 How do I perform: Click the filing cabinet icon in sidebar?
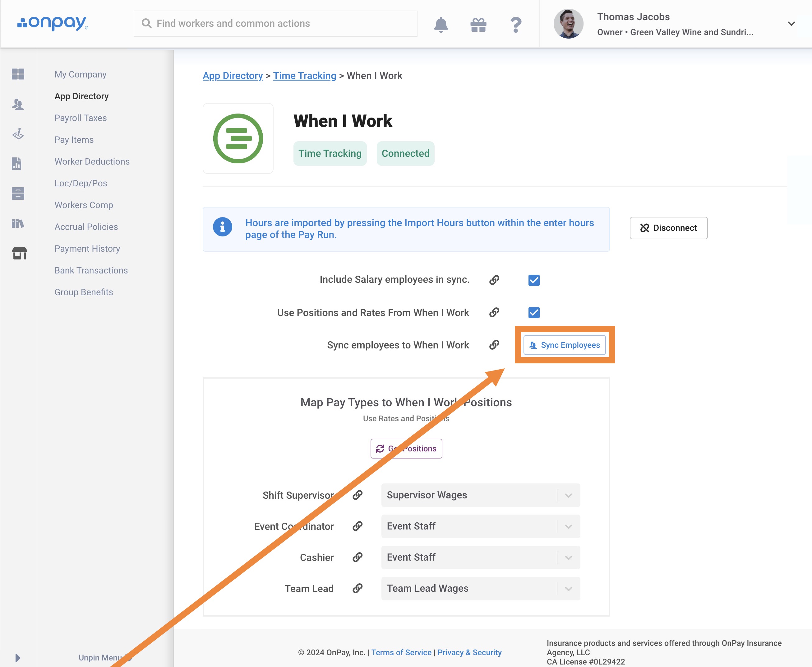18,193
